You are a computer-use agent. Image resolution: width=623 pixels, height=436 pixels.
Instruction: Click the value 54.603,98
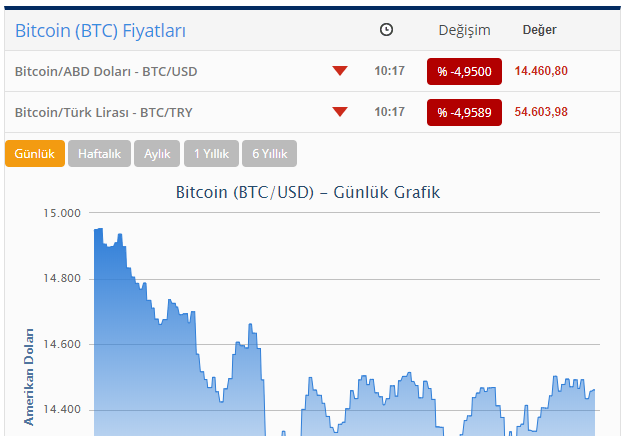pos(541,112)
